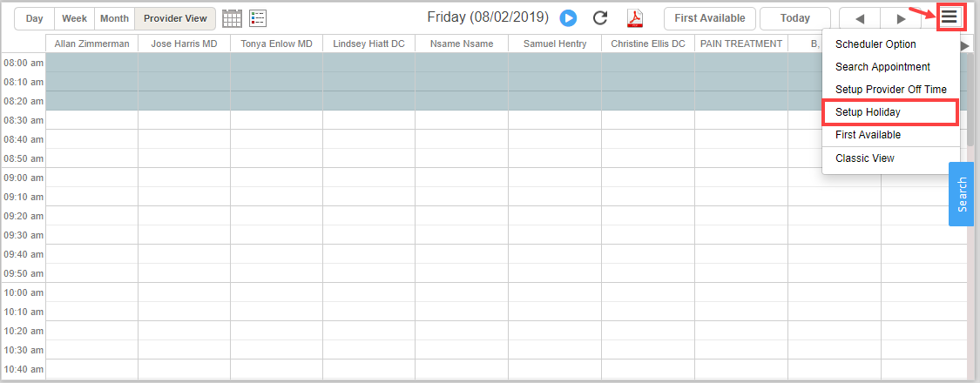Image resolution: width=980 pixels, height=383 pixels.
Task: Click the First Available toolbar button
Action: (709, 18)
